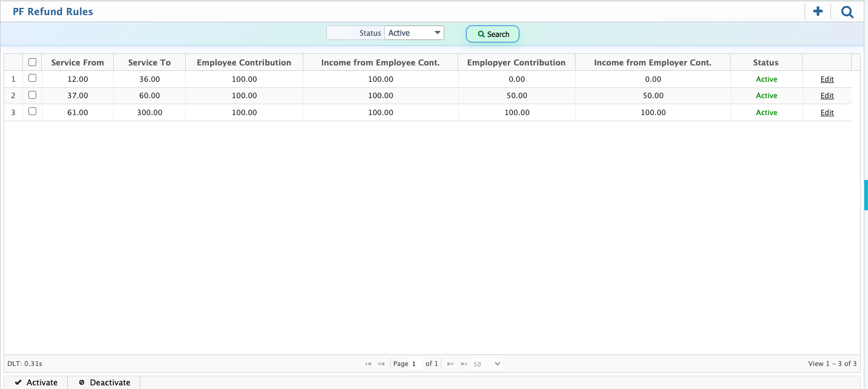Click Edit on the 61.00 to 300.00 rule
Screen dimensions: 868x389
[827, 113]
